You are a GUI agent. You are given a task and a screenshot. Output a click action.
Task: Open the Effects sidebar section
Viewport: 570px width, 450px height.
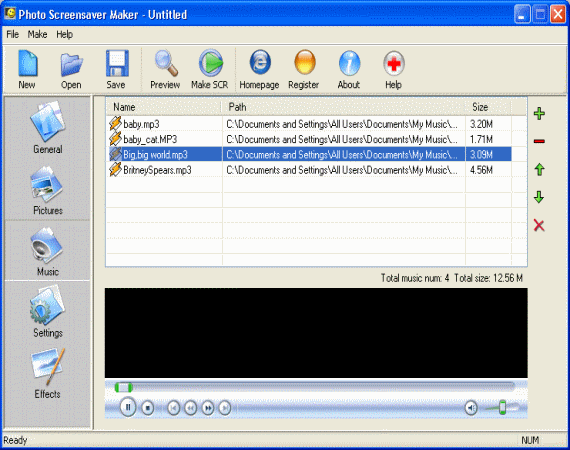coord(48,373)
